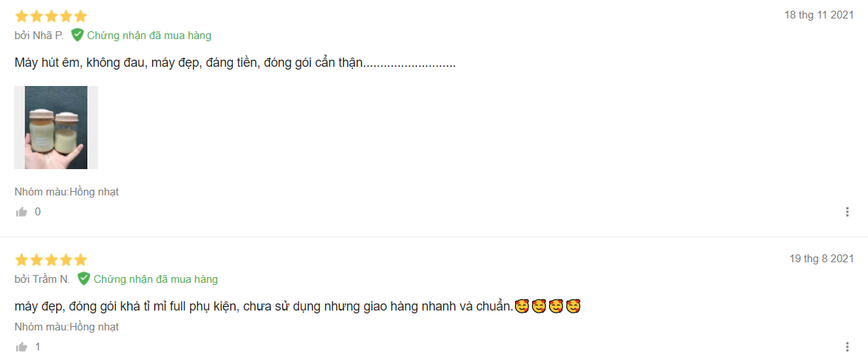Open the milk bottles review photo
The image size is (868, 361).
(x=56, y=127)
